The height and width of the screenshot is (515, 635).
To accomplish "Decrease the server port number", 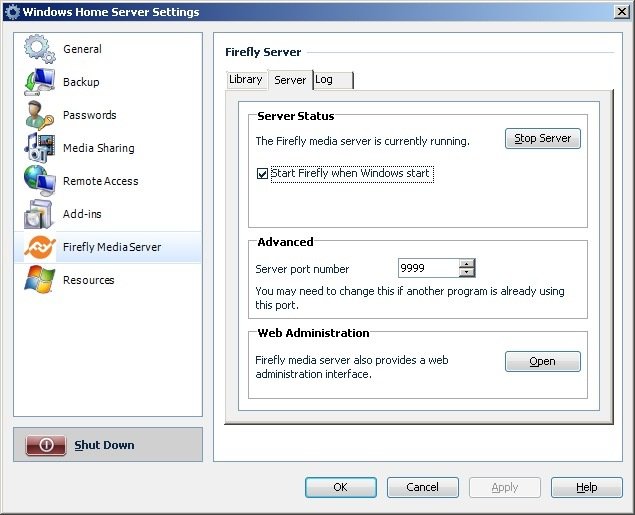I will 467,272.
